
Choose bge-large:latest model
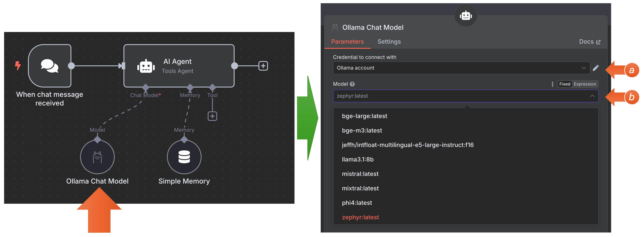466,116
